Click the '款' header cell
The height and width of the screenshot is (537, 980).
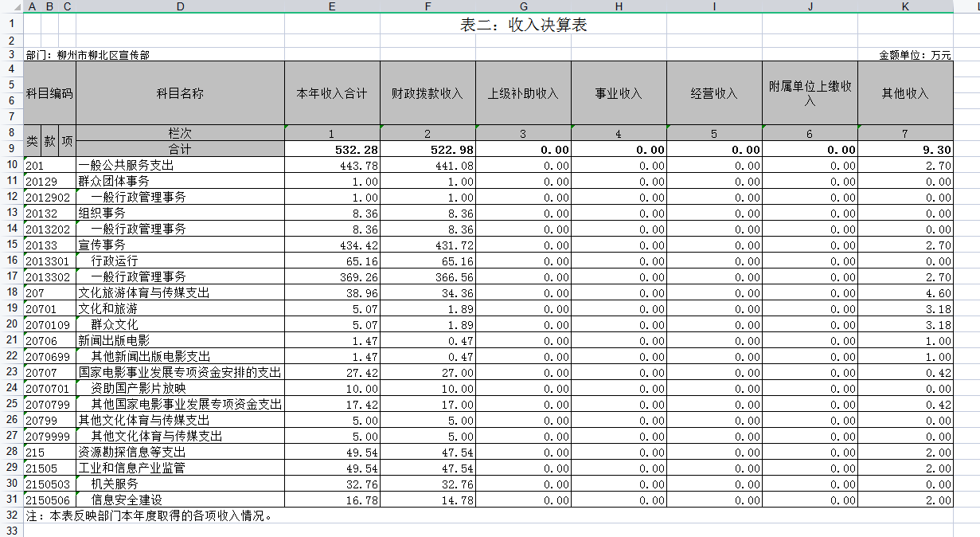[50, 141]
